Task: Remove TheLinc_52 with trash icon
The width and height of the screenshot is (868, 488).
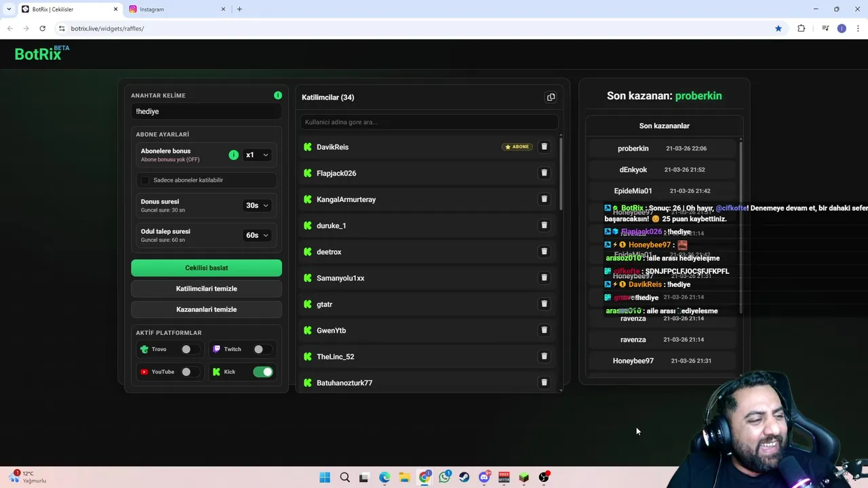Action: pyautogui.click(x=544, y=356)
